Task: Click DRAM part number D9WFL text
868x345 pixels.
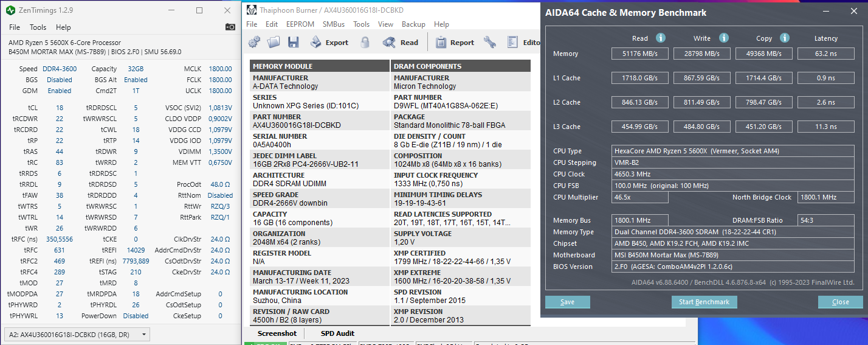Action: (446, 106)
